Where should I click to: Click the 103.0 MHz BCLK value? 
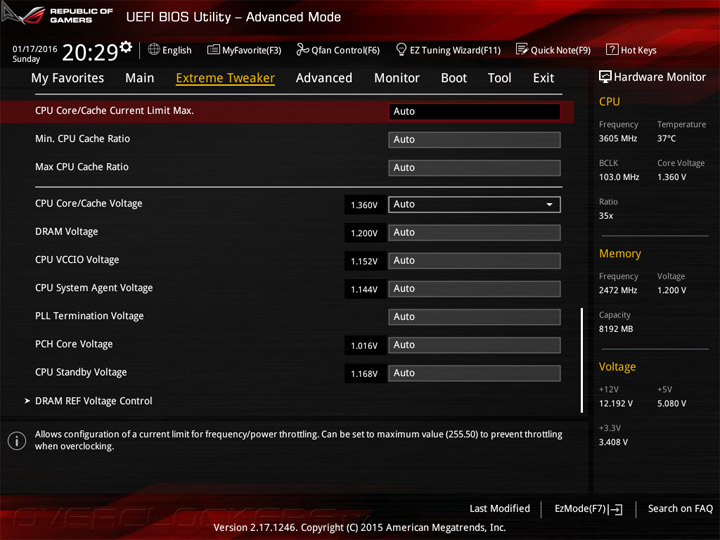pyautogui.click(x=619, y=177)
